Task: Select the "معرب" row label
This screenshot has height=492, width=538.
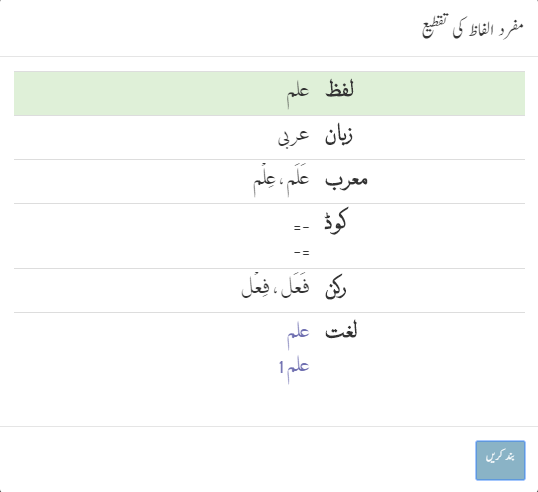Action: (346, 180)
